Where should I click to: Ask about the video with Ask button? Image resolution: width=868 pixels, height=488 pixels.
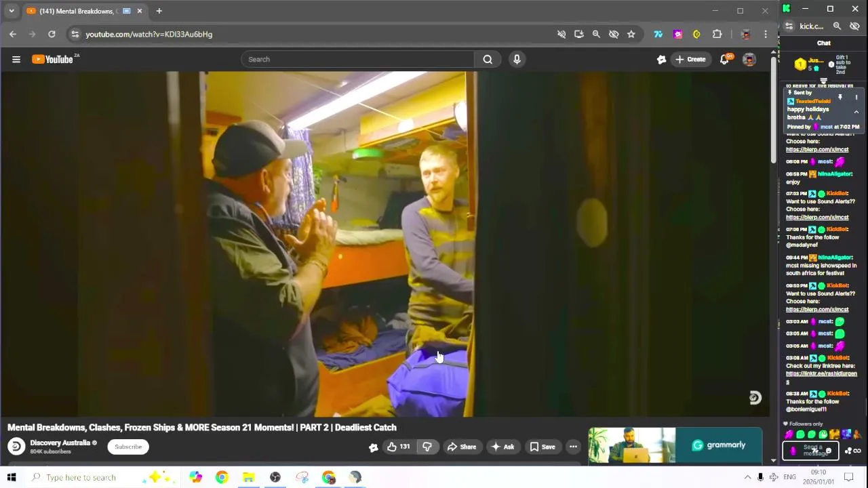click(x=502, y=447)
